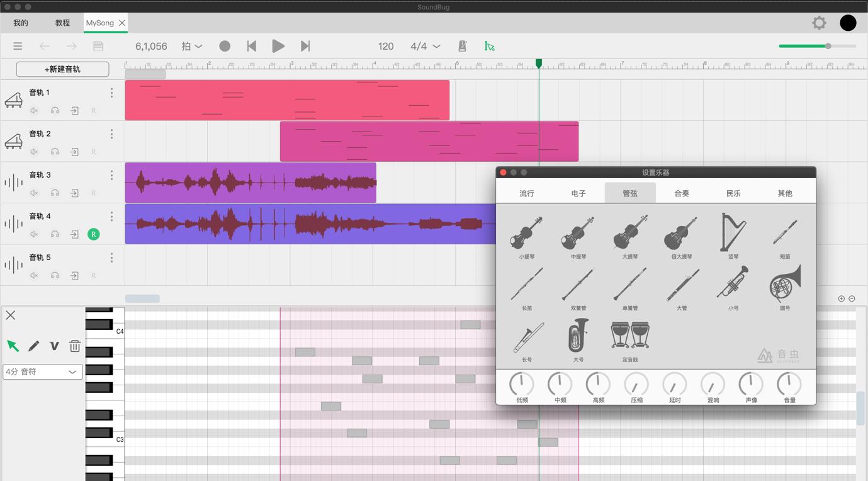This screenshot has height=481, width=868.
Task: Mute 音轨 2
Action: click(x=35, y=152)
